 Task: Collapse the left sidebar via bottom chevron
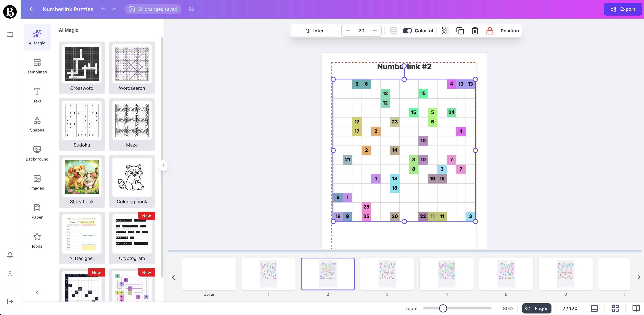pos(37,293)
